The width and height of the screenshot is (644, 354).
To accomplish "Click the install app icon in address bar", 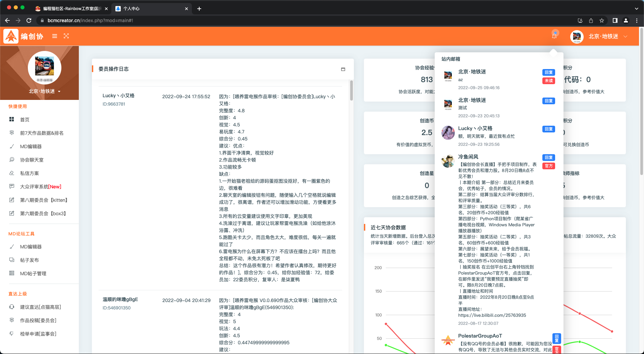I will point(580,20).
